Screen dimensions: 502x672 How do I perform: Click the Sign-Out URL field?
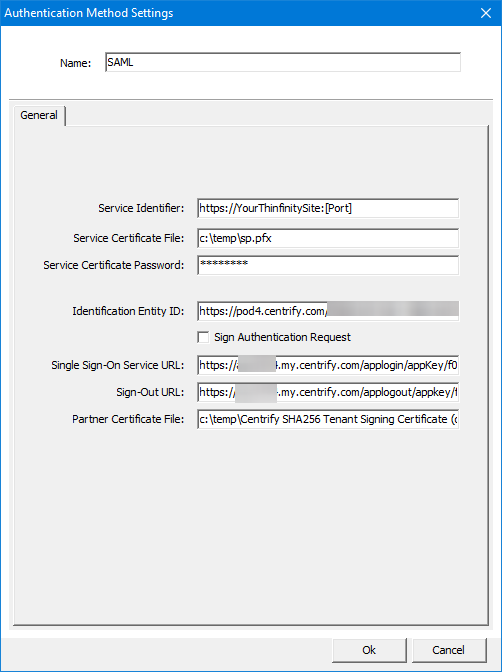(328, 392)
